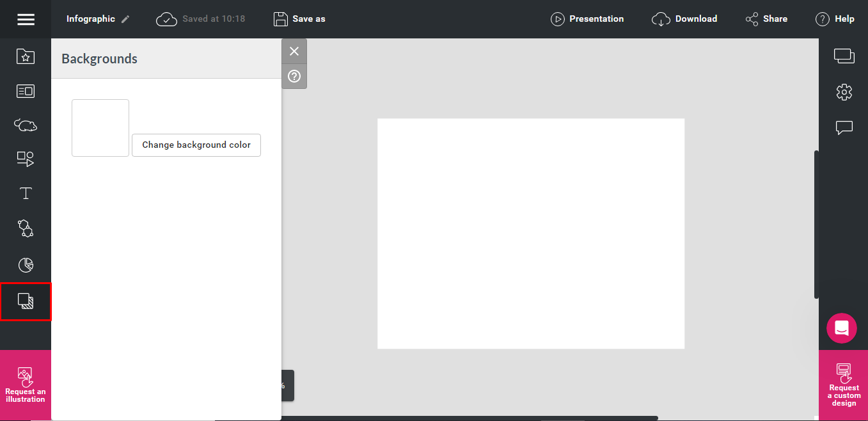Start Presentation mode
Viewport: 868px width, 421px height.
click(587, 19)
